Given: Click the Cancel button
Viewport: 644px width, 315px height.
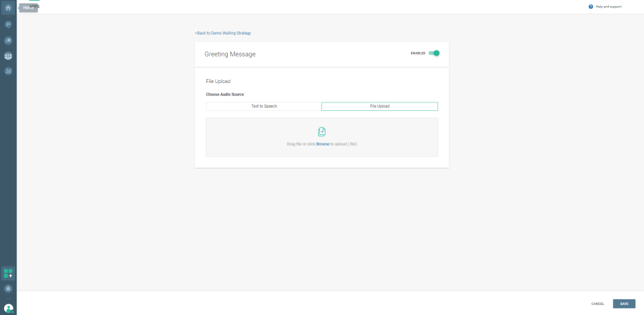Looking at the screenshot, I should coord(598,304).
